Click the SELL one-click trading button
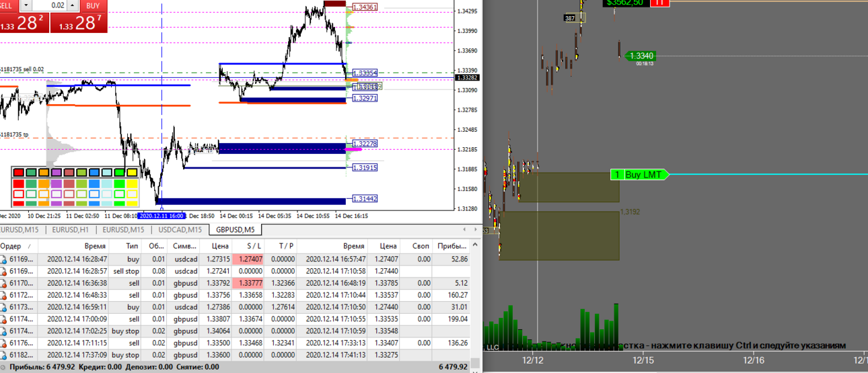Viewport: 868px width, 373px height. click(7, 5)
